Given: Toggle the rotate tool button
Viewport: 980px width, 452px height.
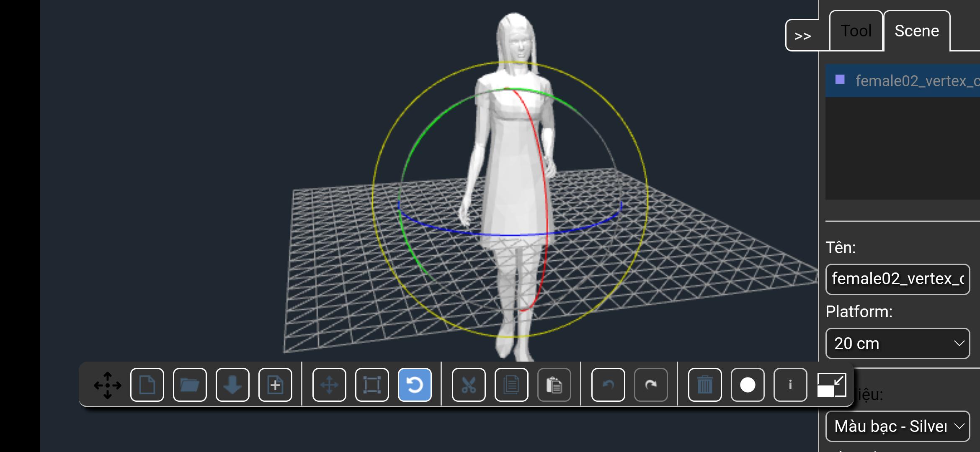Looking at the screenshot, I should tap(415, 385).
